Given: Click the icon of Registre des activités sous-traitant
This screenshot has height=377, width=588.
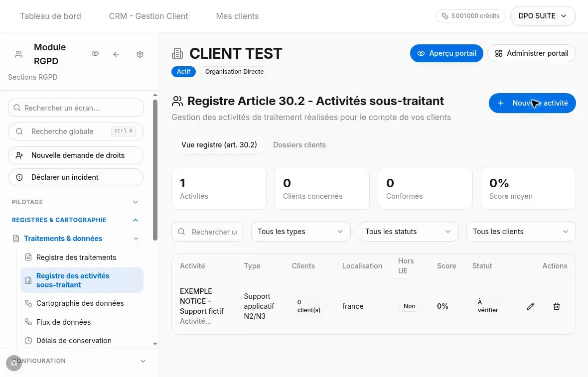Looking at the screenshot, I should pos(28,280).
